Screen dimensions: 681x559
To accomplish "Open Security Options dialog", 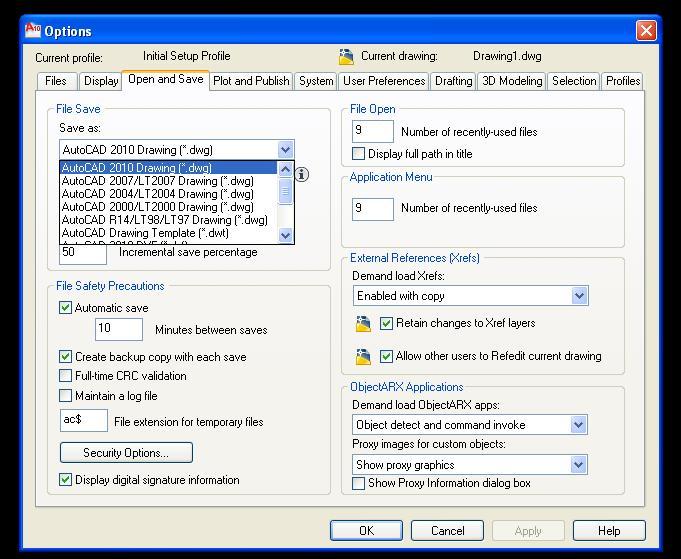I will pos(126,453).
